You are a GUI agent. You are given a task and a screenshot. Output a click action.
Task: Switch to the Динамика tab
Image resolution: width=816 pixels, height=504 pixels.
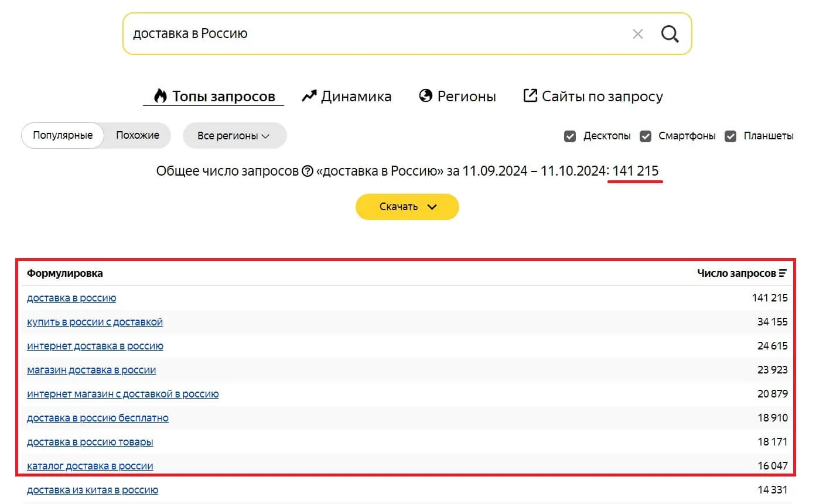(x=347, y=96)
